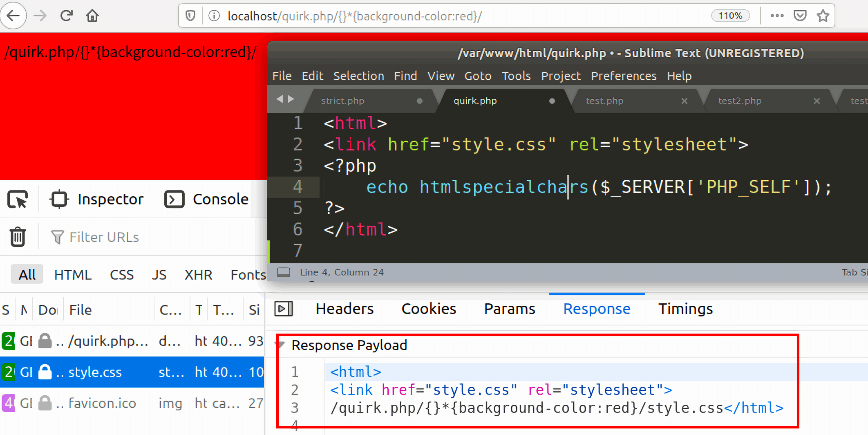This screenshot has width=868, height=435.
Task: Select the /quirk.php request row
Action: point(132,341)
